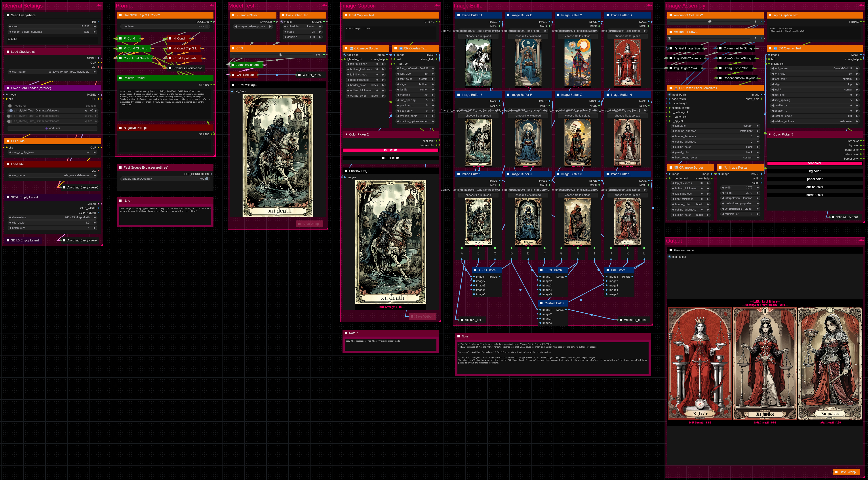Enable the second Tarot_Grimm lora toggle (0.50)
Image resolution: width=868 pixels, height=480 pixels.
(x=10, y=116)
